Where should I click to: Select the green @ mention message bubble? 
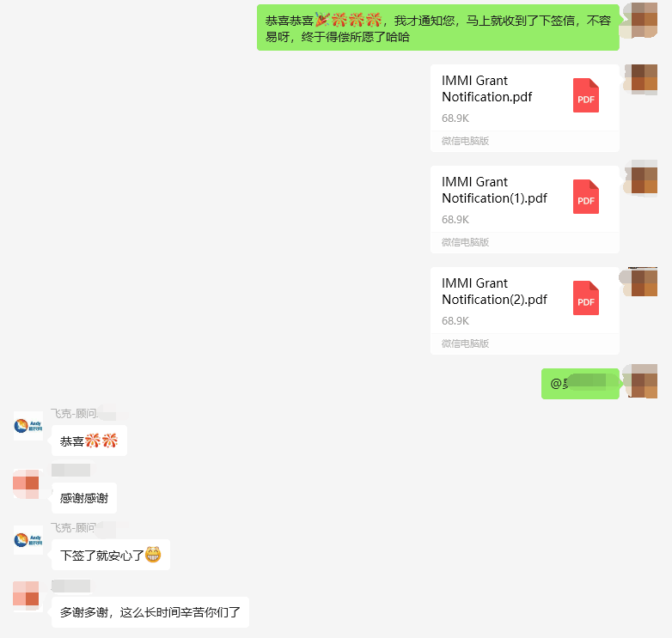pyautogui.click(x=580, y=384)
